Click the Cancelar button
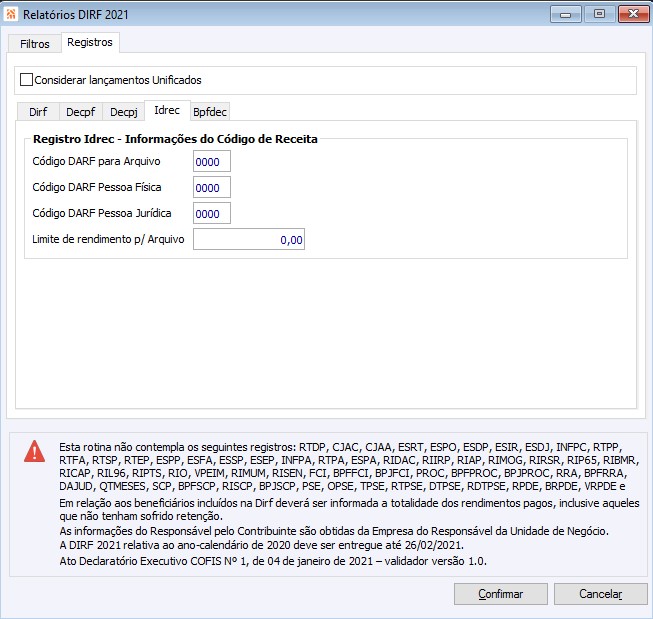This screenshot has width=653, height=619. pos(601,594)
